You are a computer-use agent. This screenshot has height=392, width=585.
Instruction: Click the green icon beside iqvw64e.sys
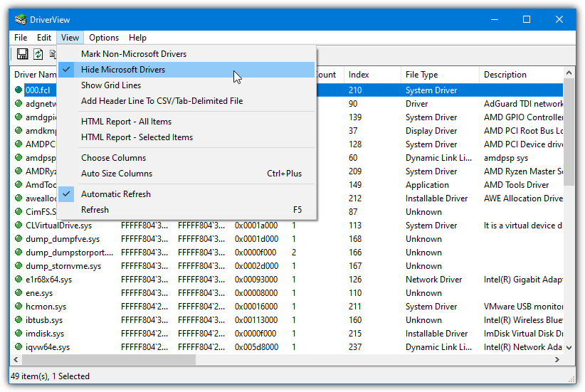pos(19,347)
